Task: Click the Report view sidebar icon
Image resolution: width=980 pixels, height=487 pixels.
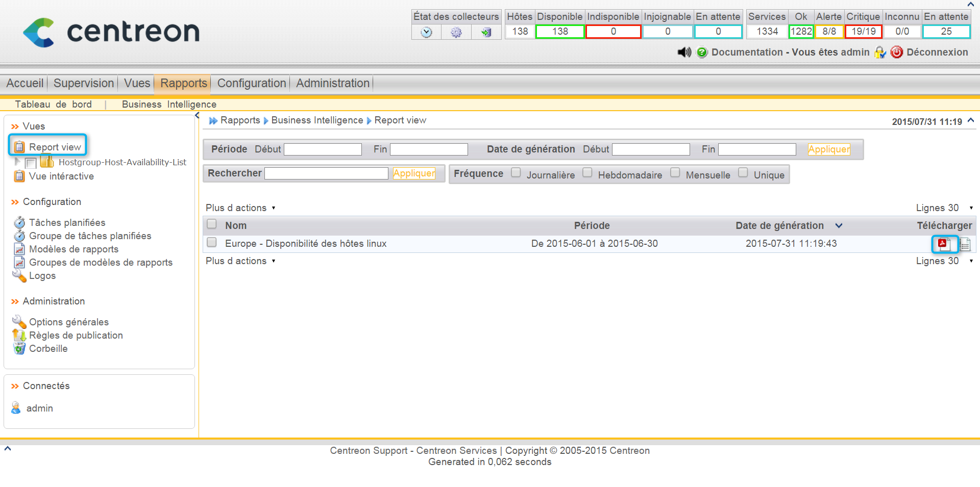Action: pyautogui.click(x=19, y=147)
